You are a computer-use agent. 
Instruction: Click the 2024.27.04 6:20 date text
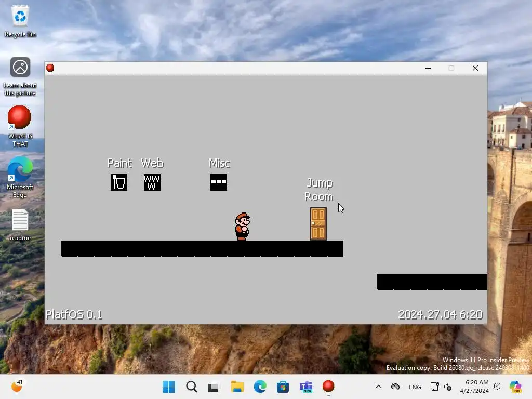tap(440, 315)
